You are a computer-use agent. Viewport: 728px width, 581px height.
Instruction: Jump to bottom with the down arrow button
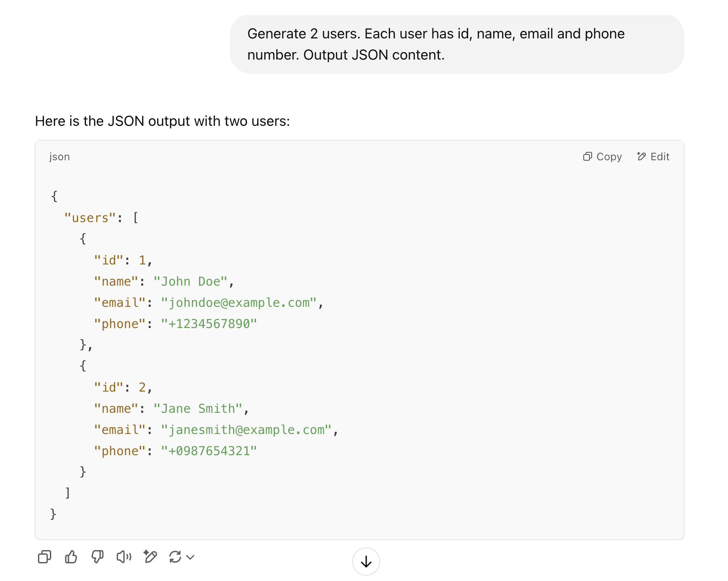click(x=366, y=562)
